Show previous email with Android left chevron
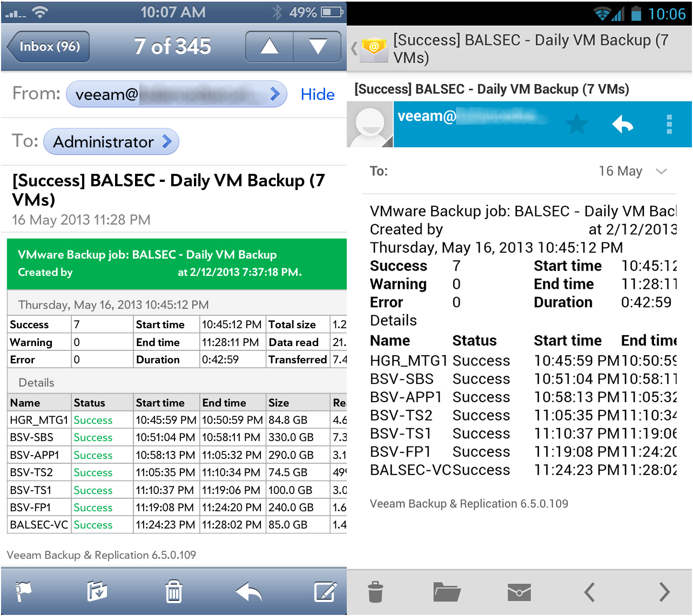 click(x=590, y=592)
